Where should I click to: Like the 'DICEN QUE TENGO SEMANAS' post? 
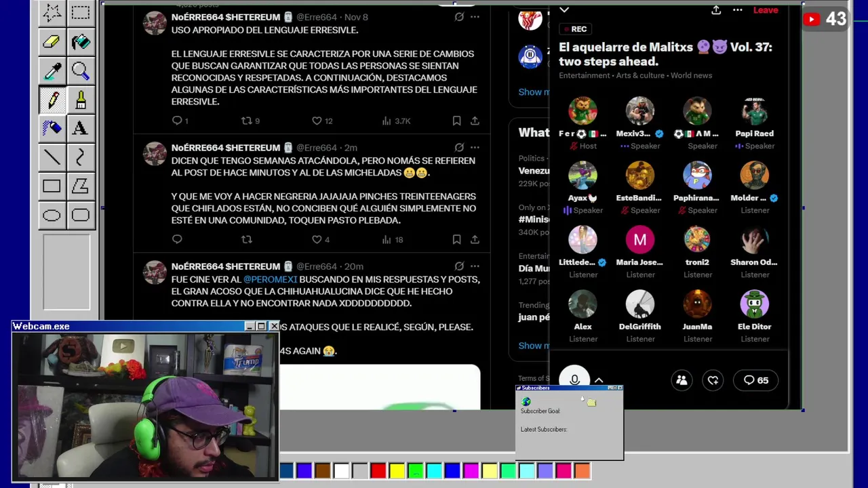(317, 239)
